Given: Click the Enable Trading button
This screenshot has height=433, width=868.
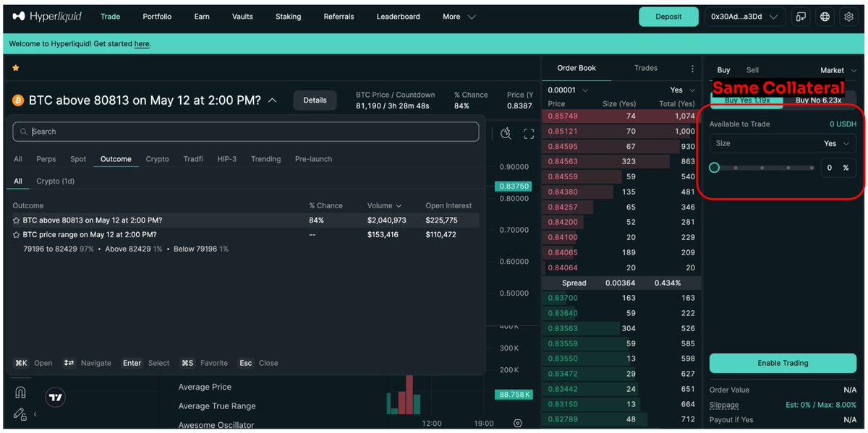Looking at the screenshot, I should 783,363.
